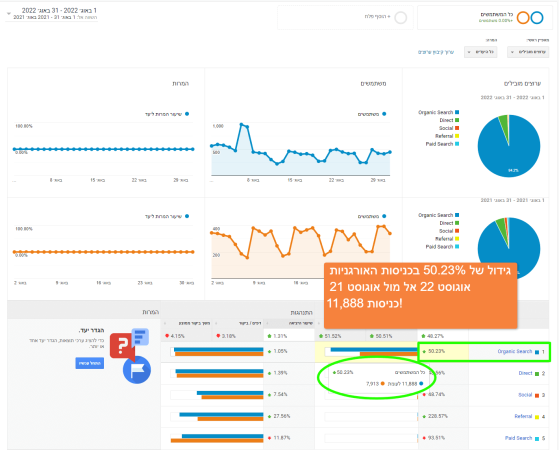Screen dimensions: 559x450
Task: Select the empty gray segment circle
Action: click(401, 17)
